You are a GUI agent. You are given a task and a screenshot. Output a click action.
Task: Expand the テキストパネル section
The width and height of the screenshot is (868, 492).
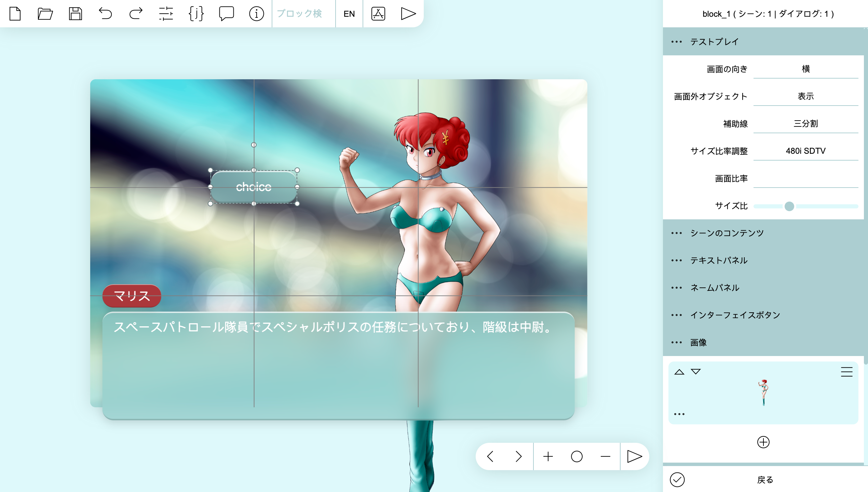point(763,260)
